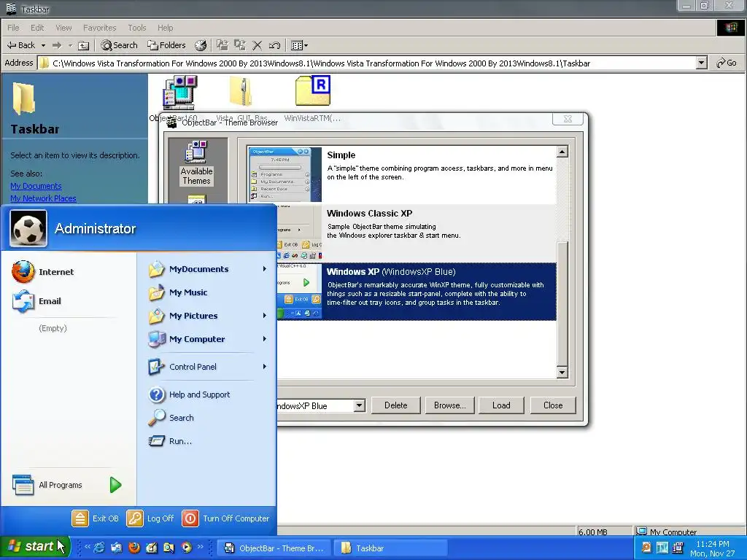
Task: Click the Move To icon in Explorer toolbar
Action: click(222, 45)
